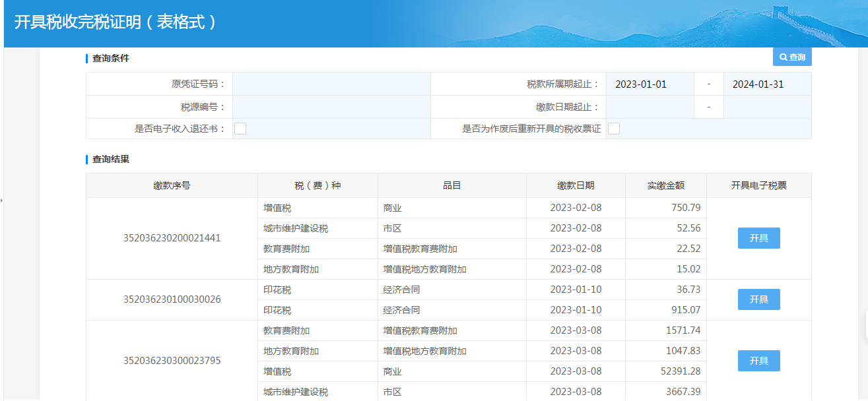Click the 原凭证号码 input field
Viewport: 868px width, 401px height.
(331, 84)
